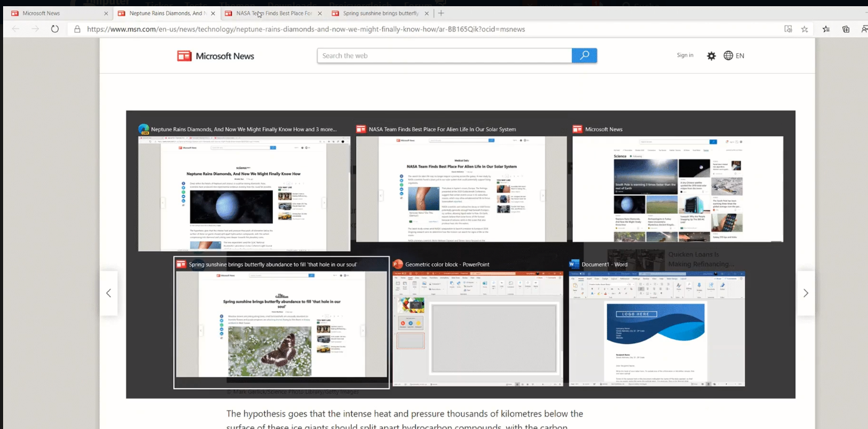
Task: Open the immersive reader icon in address bar
Action: point(788,29)
